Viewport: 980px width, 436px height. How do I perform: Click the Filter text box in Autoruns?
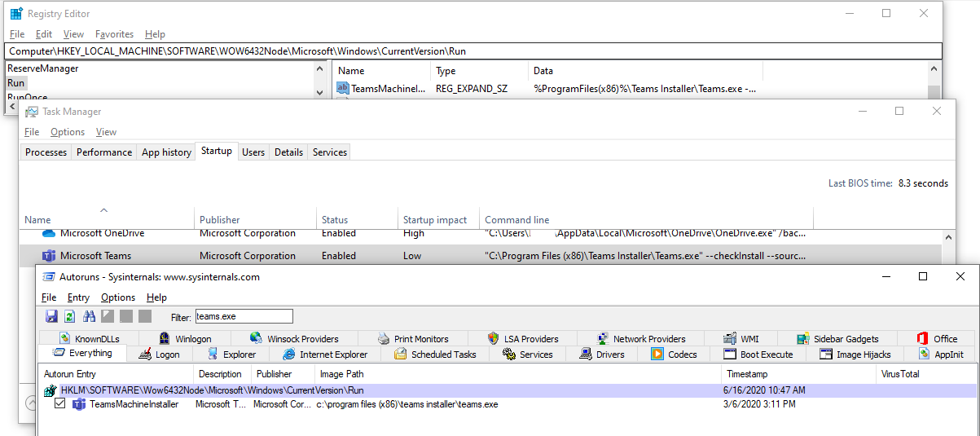pyautogui.click(x=244, y=316)
